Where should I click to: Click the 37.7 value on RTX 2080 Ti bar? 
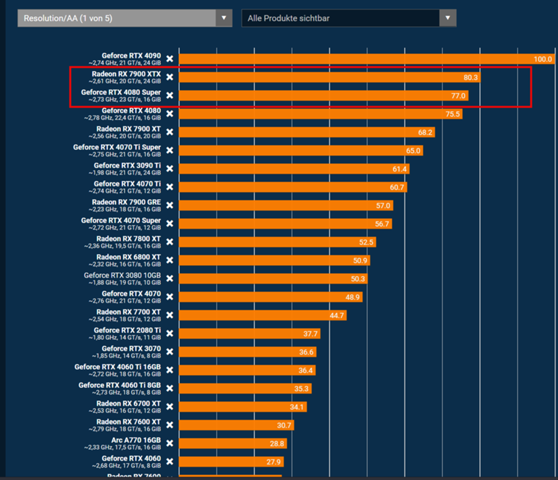[311, 334]
